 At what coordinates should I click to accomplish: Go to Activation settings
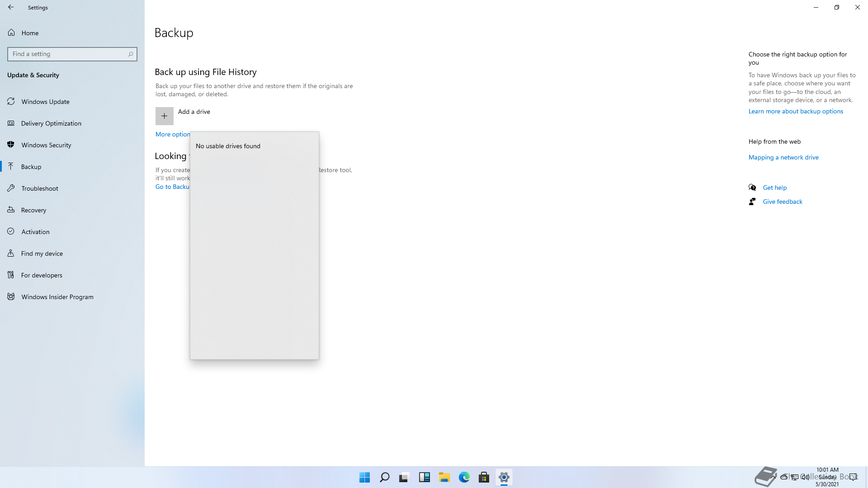[72, 232]
